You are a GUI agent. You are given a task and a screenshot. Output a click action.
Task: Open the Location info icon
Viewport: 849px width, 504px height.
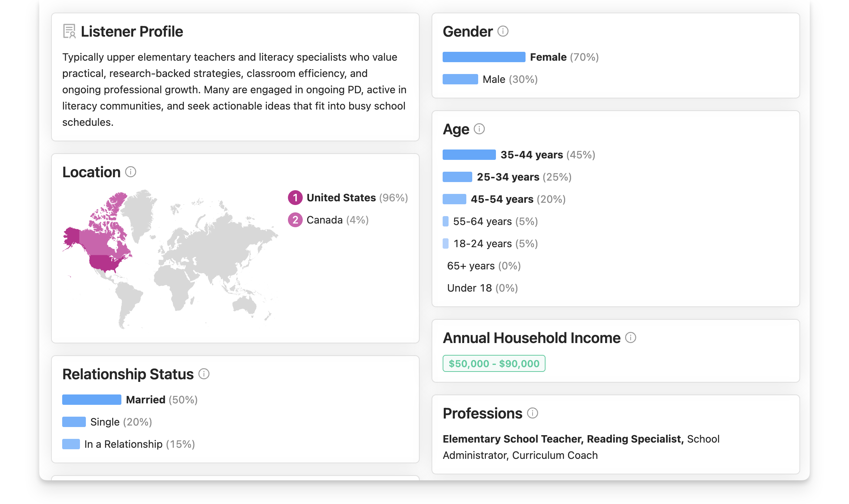point(131,172)
